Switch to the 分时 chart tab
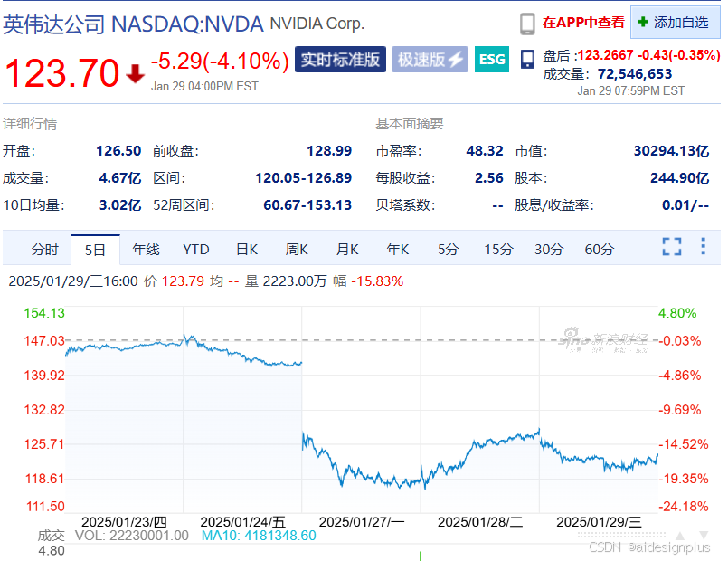The image size is (728, 561). pos(45,250)
